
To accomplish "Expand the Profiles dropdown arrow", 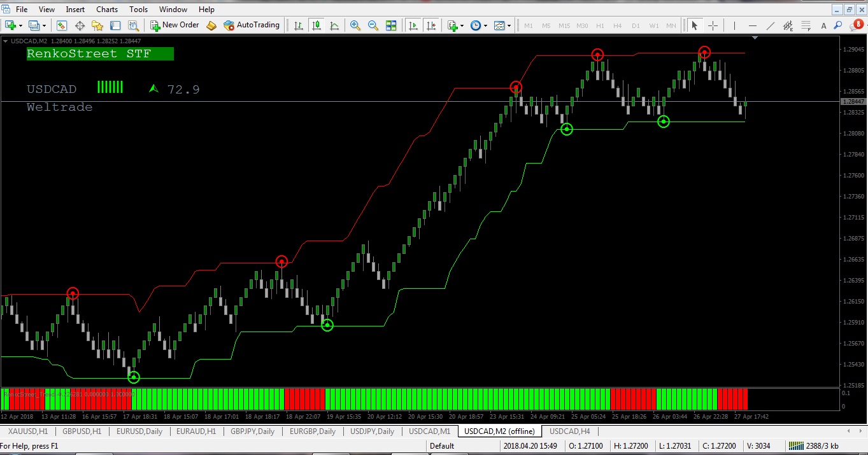I will click(x=44, y=25).
